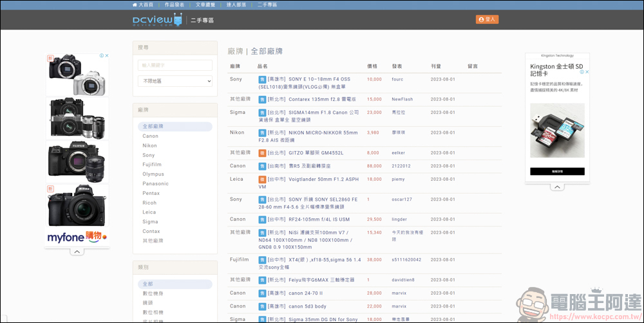
Task: Open the 不限地區 region dropdown
Action: tap(175, 81)
